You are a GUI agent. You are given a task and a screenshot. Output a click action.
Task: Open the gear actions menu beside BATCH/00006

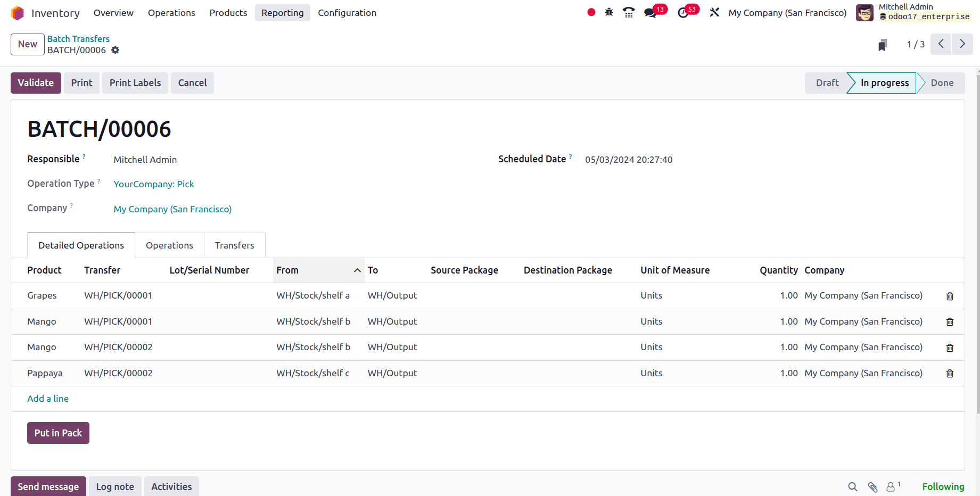tap(116, 50)
